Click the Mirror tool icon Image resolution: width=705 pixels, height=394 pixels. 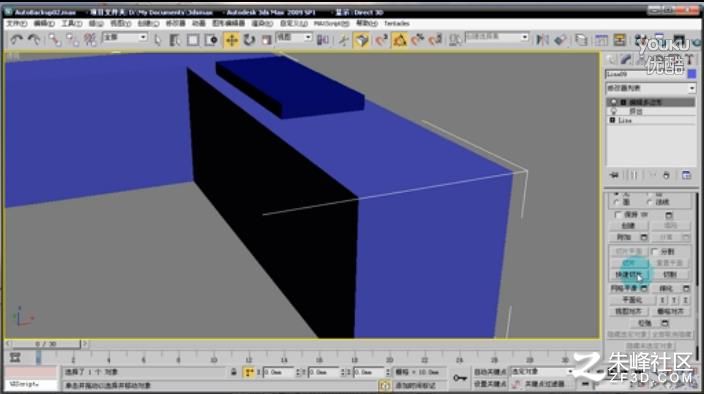pyautogui.click(x=542, y=40)
